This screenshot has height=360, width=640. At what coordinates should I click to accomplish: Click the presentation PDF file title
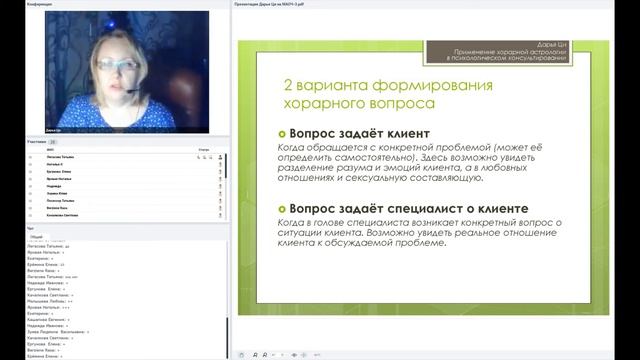click(269, 4)
